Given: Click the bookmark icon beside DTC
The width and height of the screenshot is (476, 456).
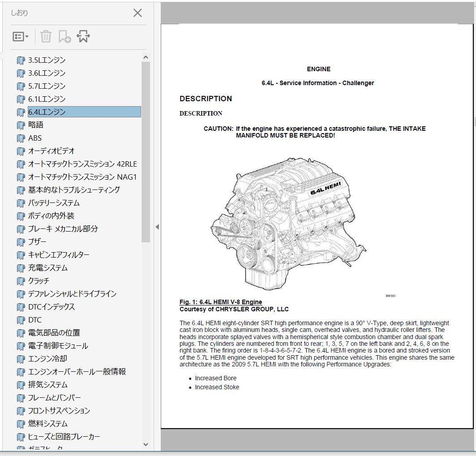Looking at the screenshot, I should [x=21, y=320].
